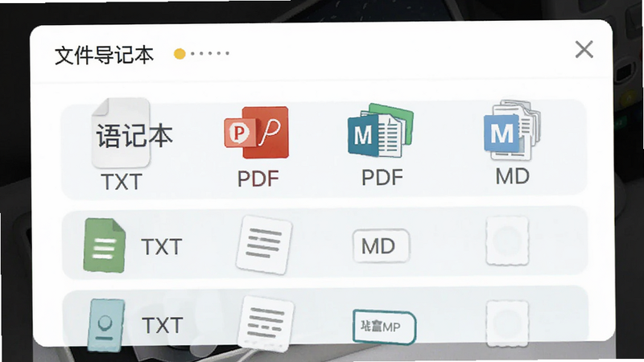This screenshot has width=644, height=362.
Task: Choose the red PowerPoint-style PDF icon
Action: click(256, 133)
